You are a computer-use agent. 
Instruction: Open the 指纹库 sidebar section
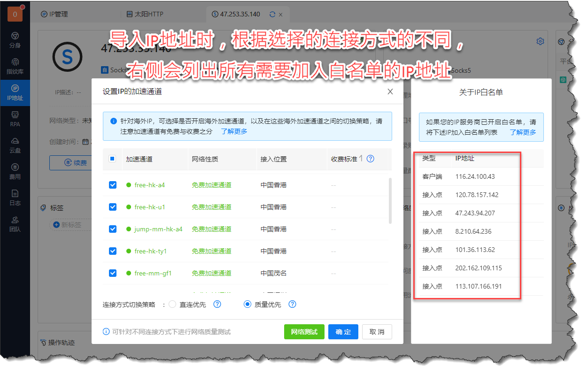click(x=15, y=67)
